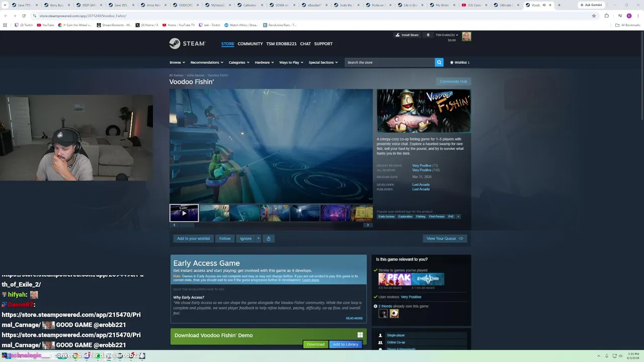Expand the Special Sections dropdown
Viewport: 644px width, 362px height.
click(323, 62)
